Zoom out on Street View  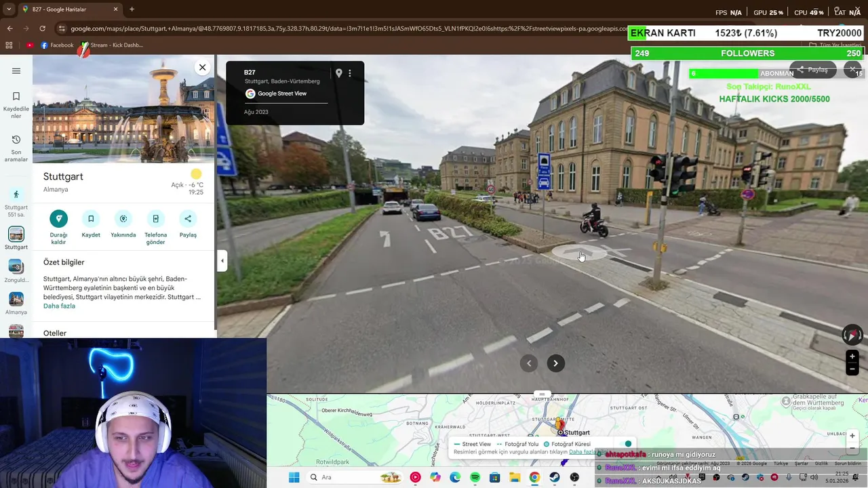tap(852, 369)
